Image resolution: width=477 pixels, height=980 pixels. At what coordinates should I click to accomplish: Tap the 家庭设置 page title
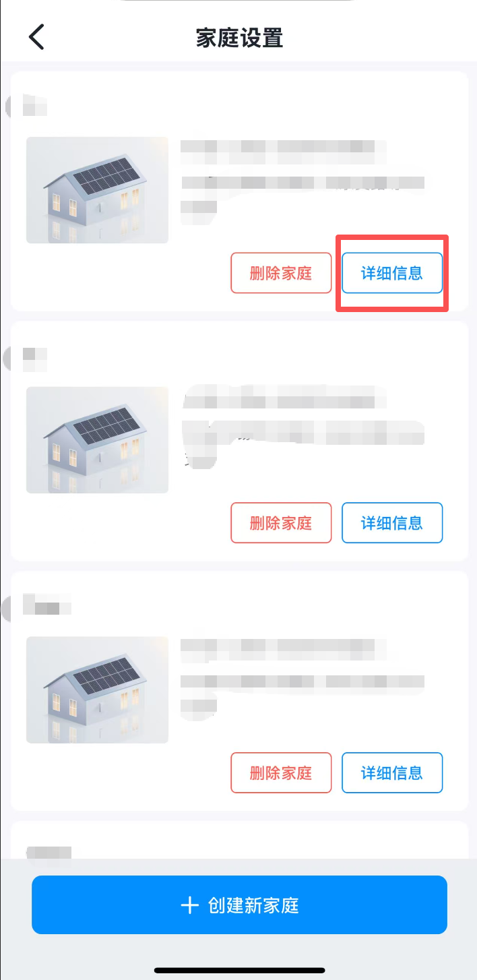coord(239,38)
